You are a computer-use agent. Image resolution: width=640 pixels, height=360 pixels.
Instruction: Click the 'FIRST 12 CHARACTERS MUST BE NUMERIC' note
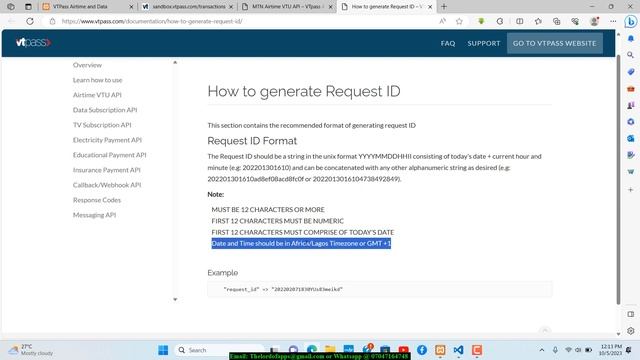278,221
